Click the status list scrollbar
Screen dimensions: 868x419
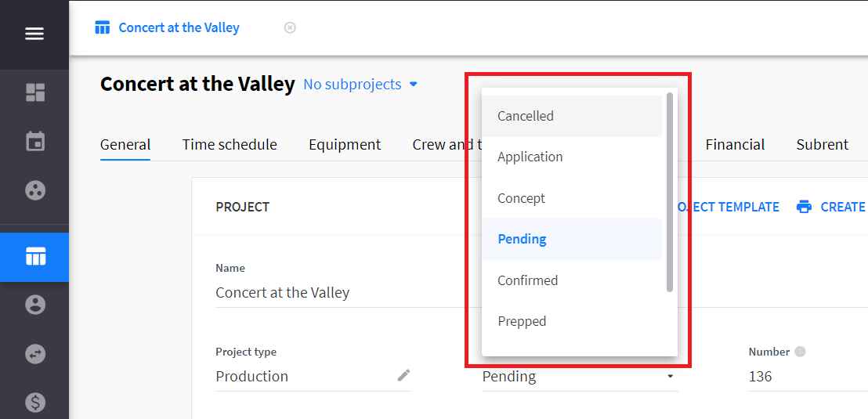pos(670,192)
